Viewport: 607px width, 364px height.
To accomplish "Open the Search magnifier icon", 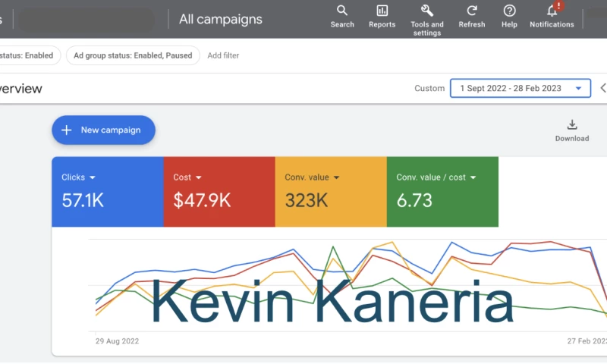I will [342, 11].
